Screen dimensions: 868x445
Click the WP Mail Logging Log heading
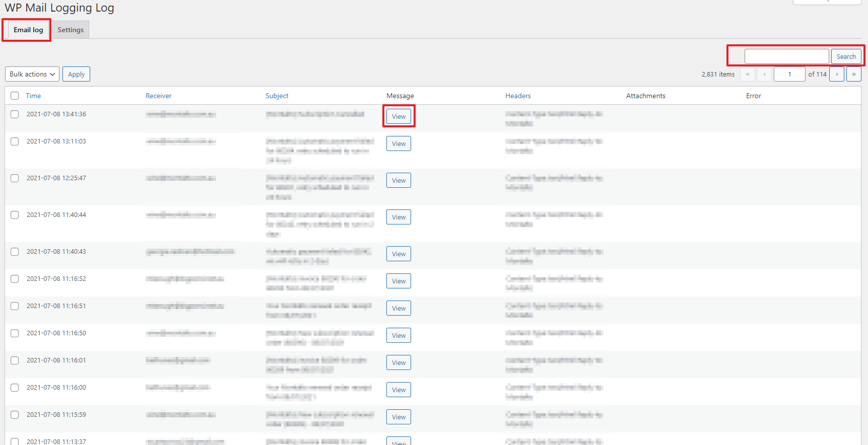click(59, 8)
